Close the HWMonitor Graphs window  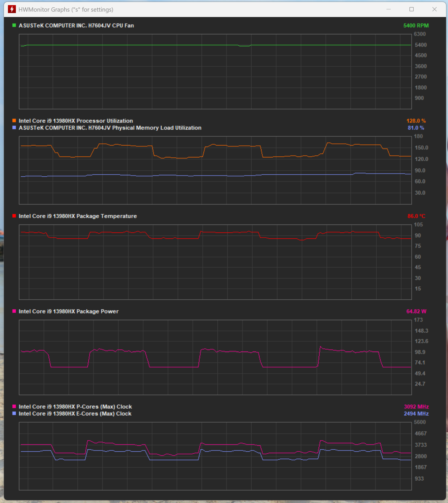pos(434,9)
